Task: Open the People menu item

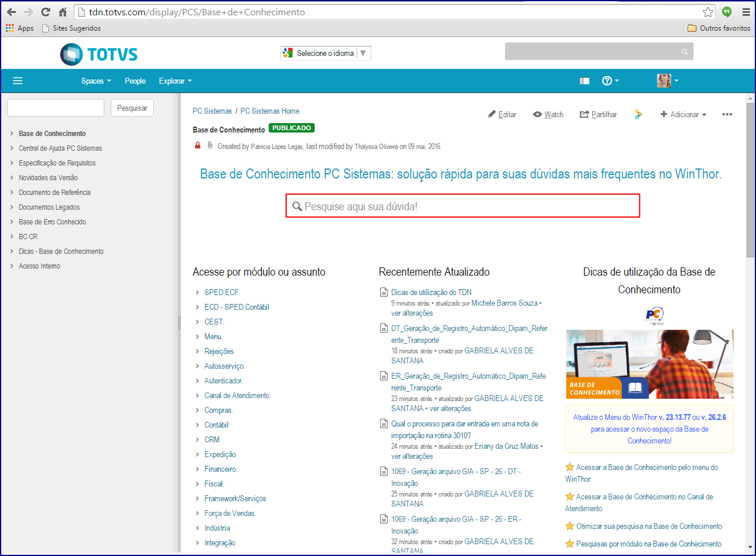Action: pyautogui.click(x=135, y=81)
